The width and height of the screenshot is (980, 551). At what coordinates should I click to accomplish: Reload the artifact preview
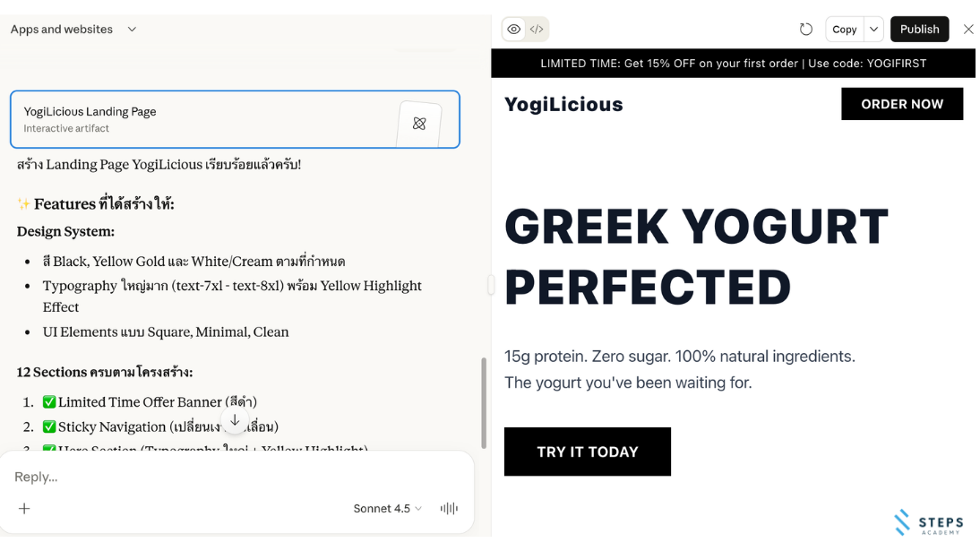[x=806, y=30]
